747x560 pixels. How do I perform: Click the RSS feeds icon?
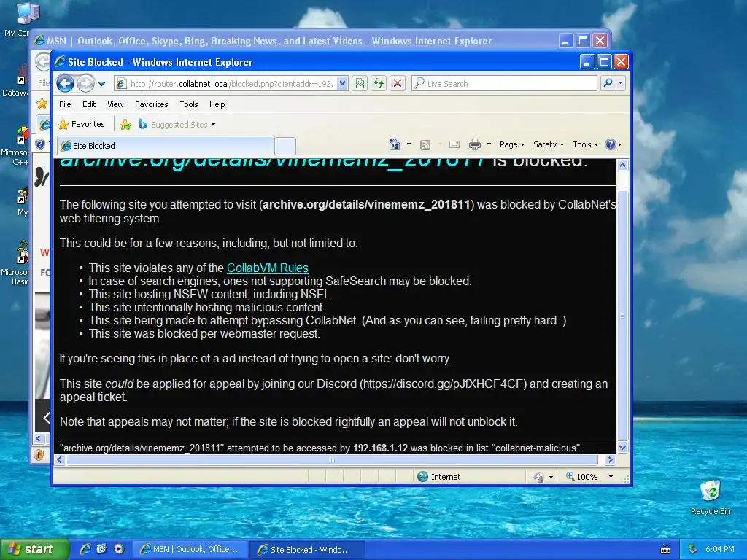click(x=425, y=145)
